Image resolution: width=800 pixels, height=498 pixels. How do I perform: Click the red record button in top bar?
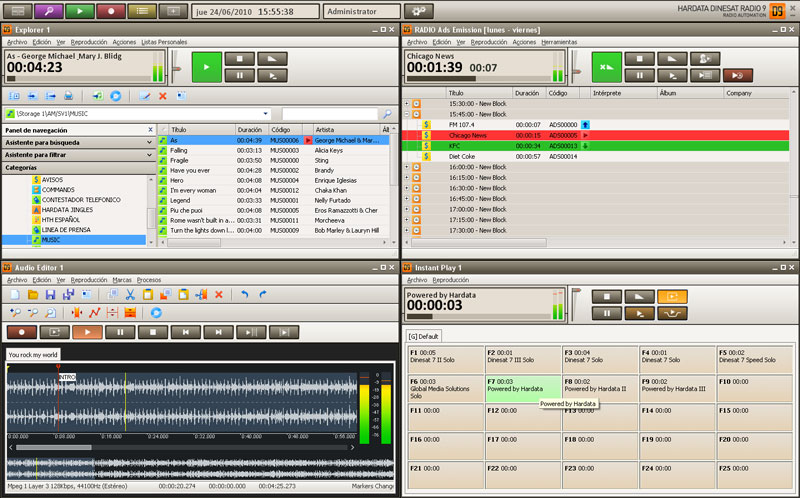point(112,10)
